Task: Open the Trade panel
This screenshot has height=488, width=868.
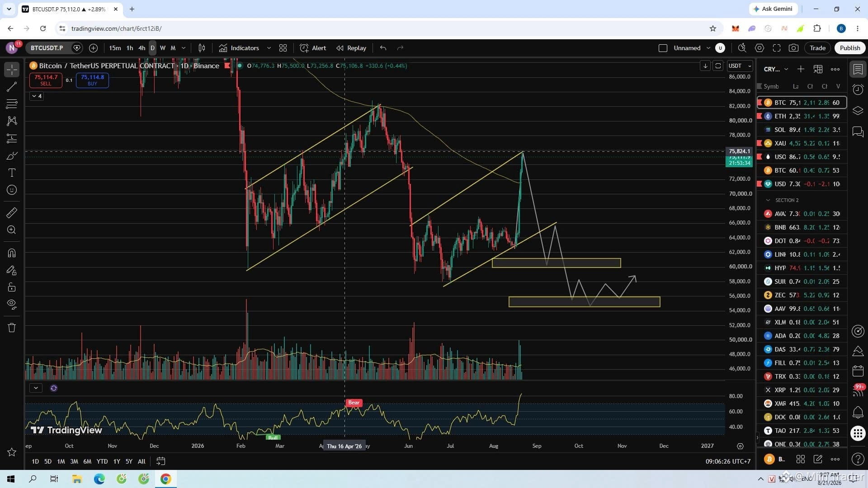Action: point(817,48)
